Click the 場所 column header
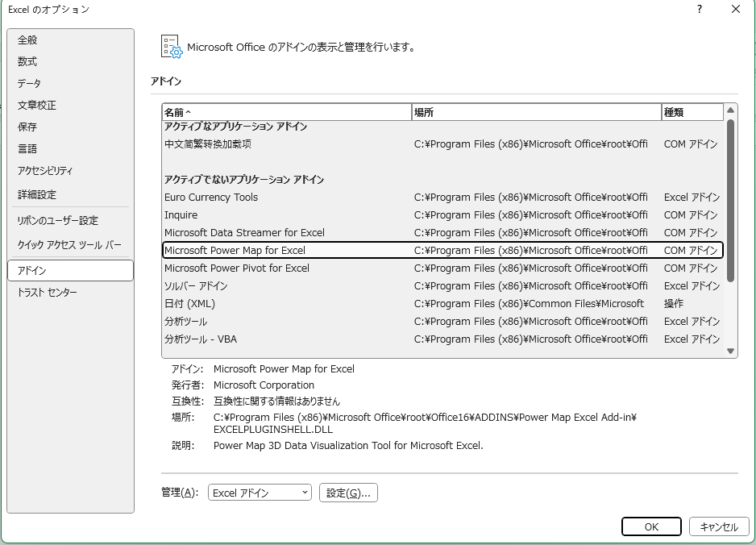The height and width of the screenshot is (545, 756). tap(535, 113)
